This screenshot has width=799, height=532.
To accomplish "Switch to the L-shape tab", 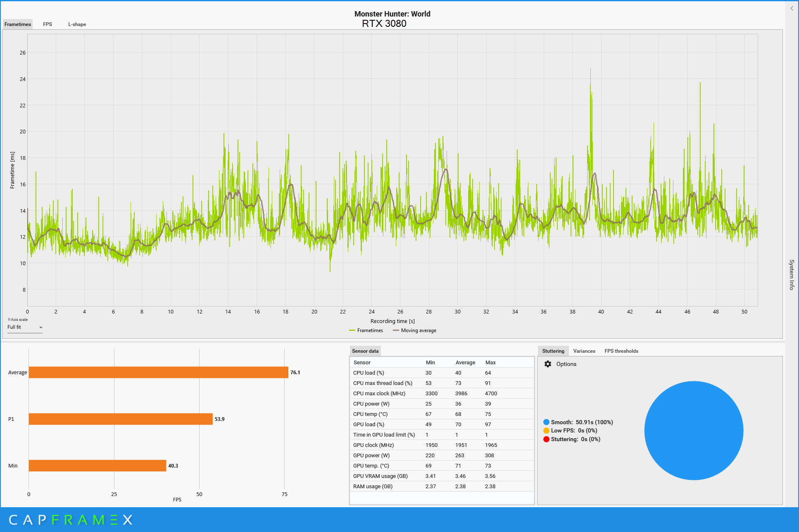I will 77,24.
